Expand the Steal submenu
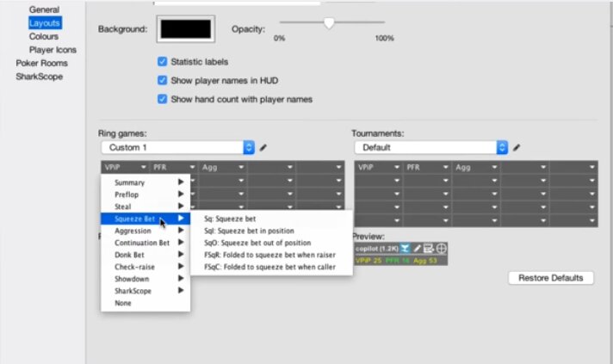Screen dimensions: 613x364 point(146,207)
